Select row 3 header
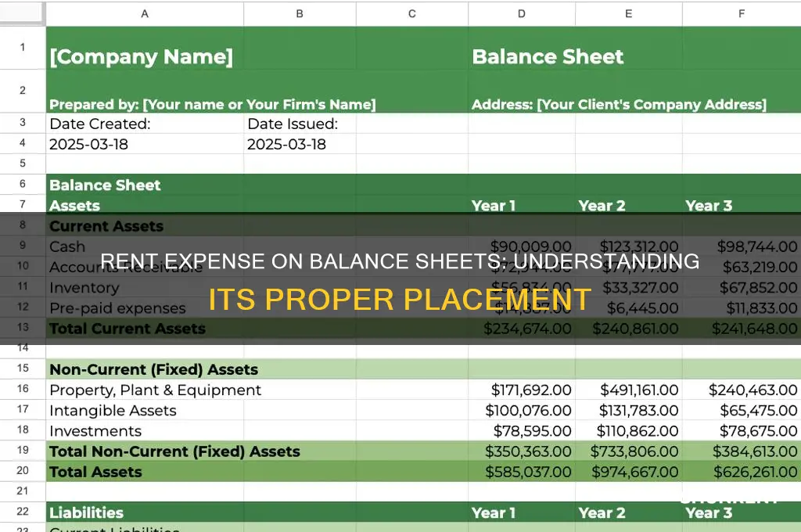 click(x=23, y=123)
